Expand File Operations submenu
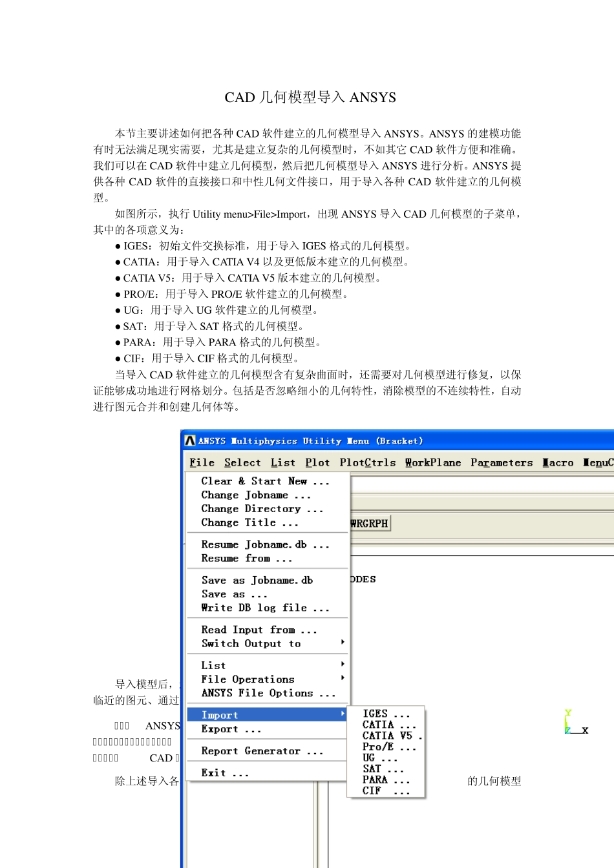 coord(268,679)
